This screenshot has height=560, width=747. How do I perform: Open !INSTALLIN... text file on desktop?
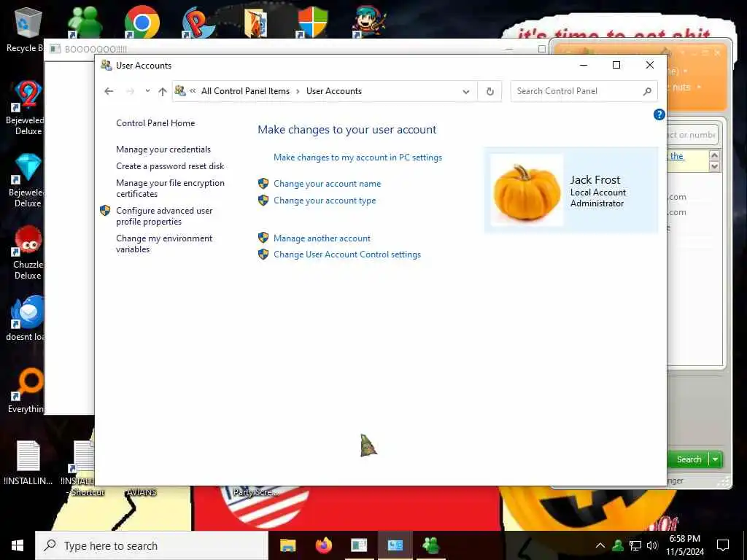[x=28, y=462]
